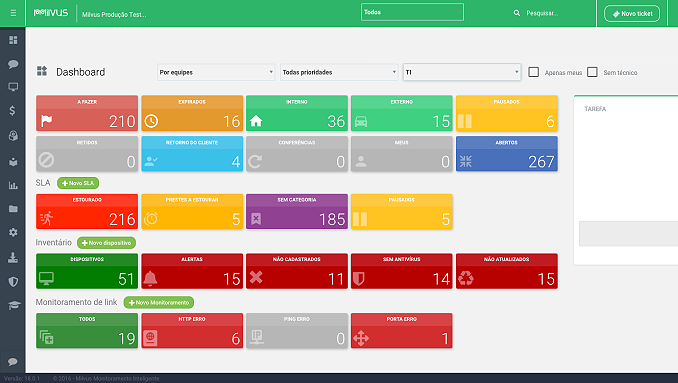Open the settings gear sidebar icon
Image resolution: width=678 pixels, height=383 pixels.
pyautogui.click(x=13, y=232)
